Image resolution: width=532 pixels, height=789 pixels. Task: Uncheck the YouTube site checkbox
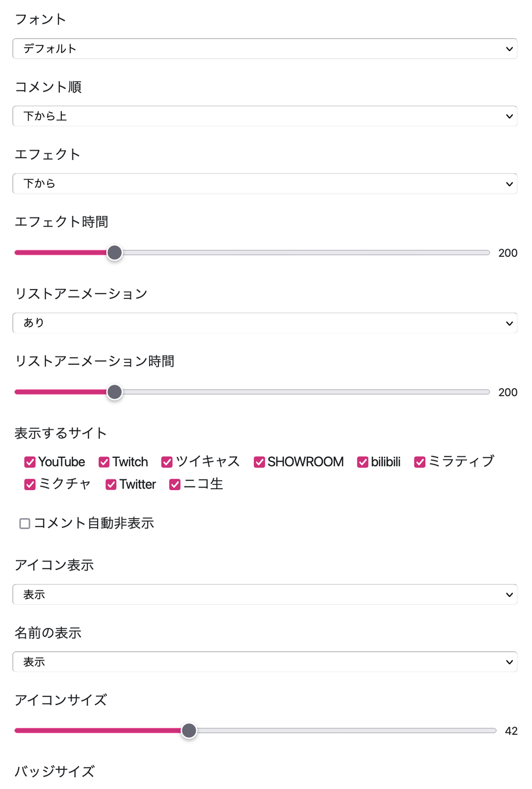point(30,462)
